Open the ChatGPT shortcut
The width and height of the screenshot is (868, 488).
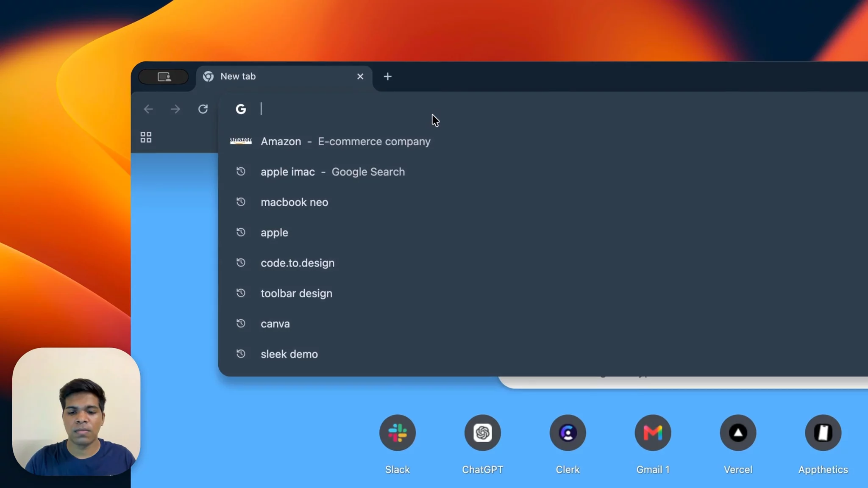(483, 433)
